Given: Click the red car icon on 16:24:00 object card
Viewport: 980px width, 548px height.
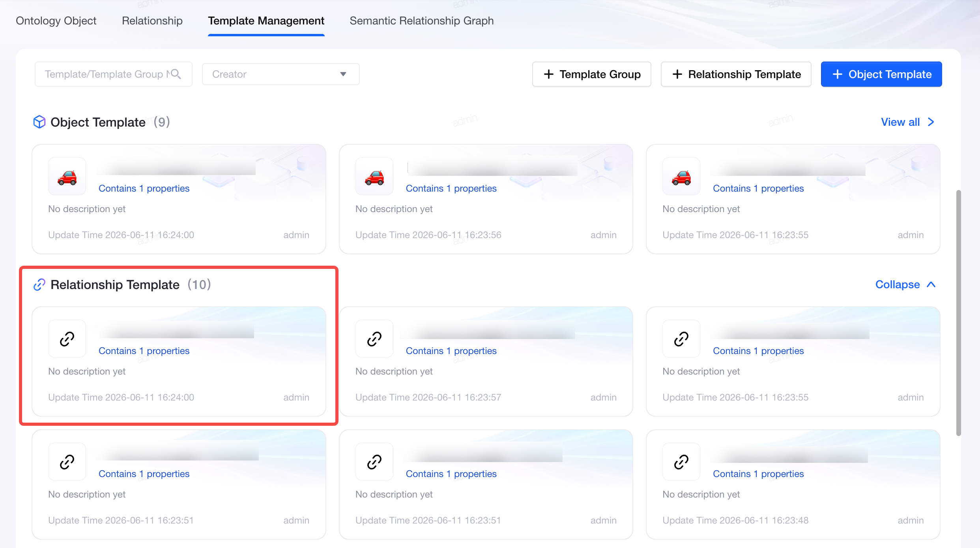Looking at the screenshot, I should pos(67,177).
